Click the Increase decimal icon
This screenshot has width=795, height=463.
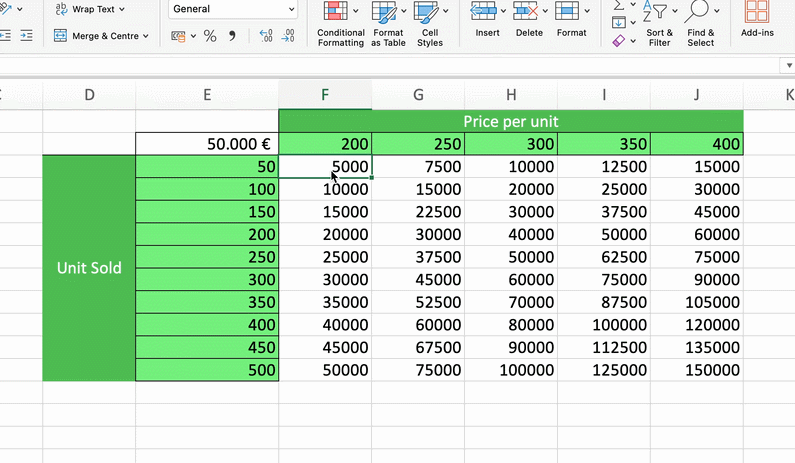tap(266, 36)
